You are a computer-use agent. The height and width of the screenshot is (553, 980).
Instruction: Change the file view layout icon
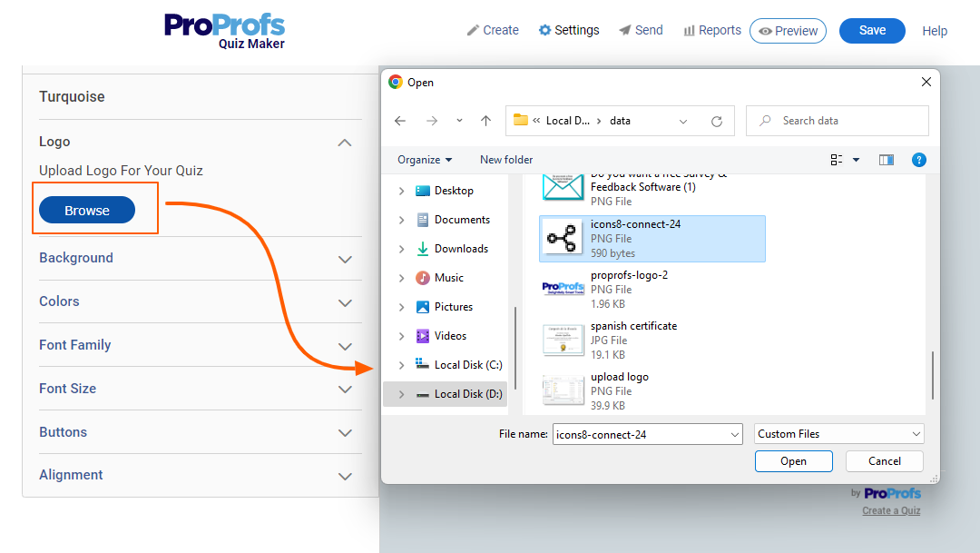coord(837,160)
